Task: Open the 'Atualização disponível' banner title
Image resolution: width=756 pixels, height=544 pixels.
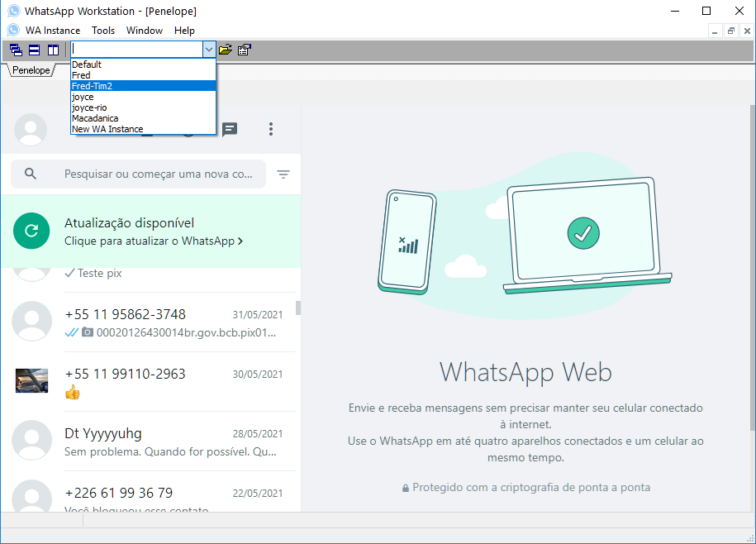Action: tap(129, 223)
